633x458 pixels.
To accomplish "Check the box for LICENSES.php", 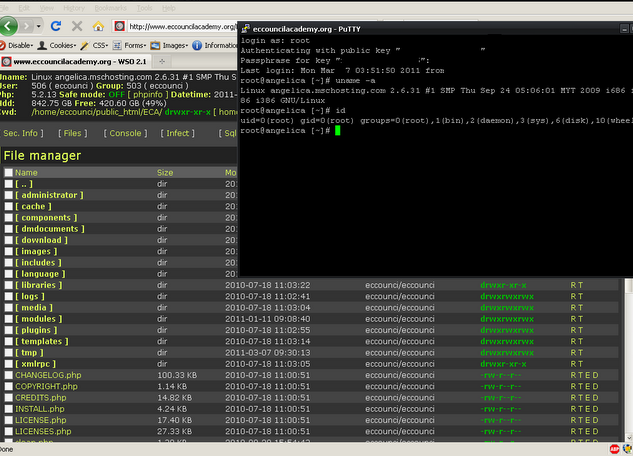I will coord(8,431).
